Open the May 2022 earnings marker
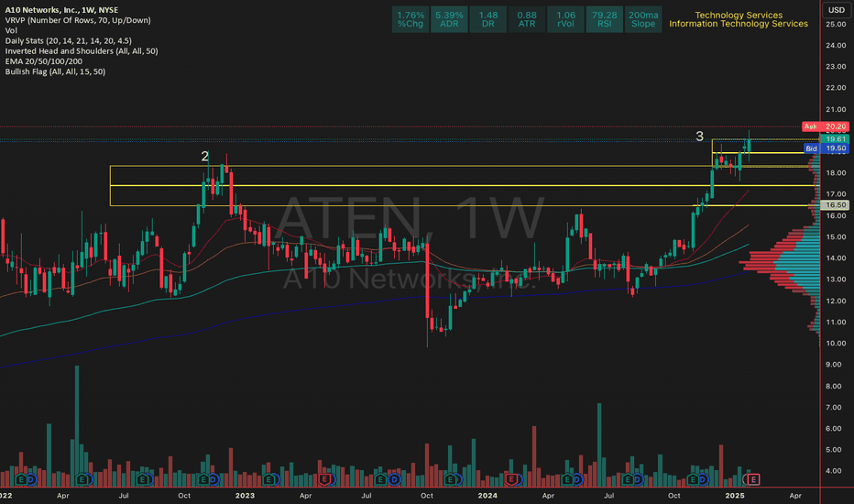Image resolution: width=854 pixels, height=504 pixels. 82,479
